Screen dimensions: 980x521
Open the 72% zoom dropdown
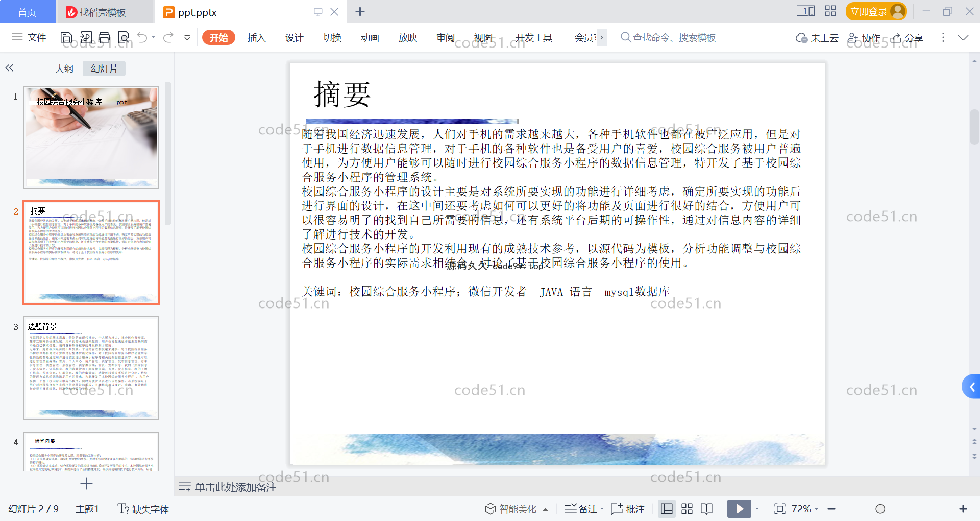point(805,509)
